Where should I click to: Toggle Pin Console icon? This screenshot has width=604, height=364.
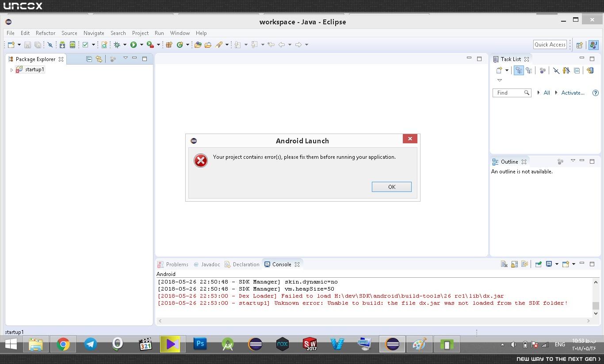click(x=538, y=264)
